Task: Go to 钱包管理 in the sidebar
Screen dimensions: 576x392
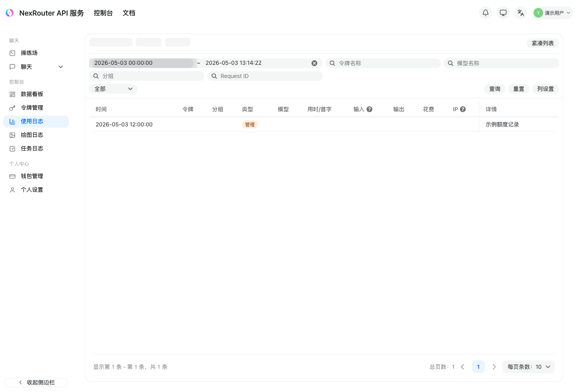Action: (x=36, y=176)
